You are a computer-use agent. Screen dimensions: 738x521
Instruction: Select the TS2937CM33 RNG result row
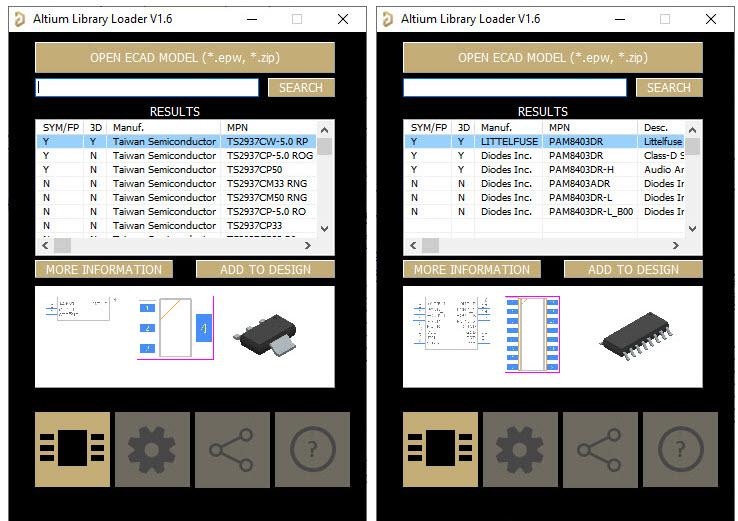[176, 184]
